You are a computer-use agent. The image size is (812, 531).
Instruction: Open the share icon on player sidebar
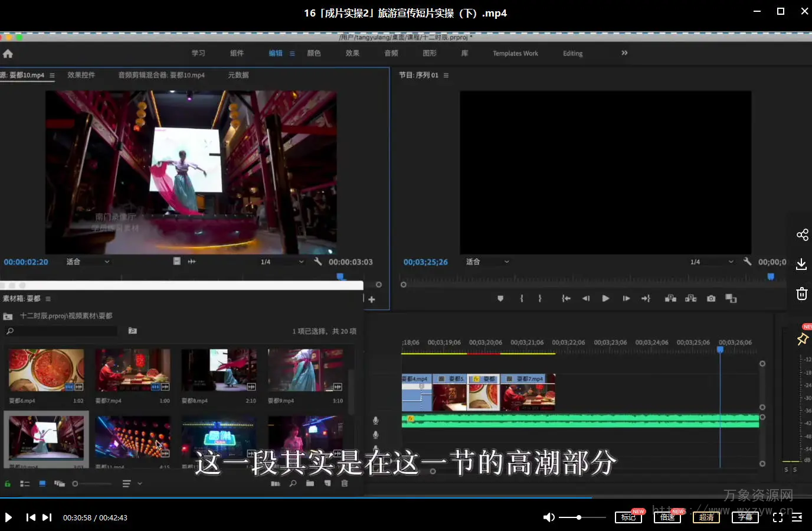click(x=802, y=235)
